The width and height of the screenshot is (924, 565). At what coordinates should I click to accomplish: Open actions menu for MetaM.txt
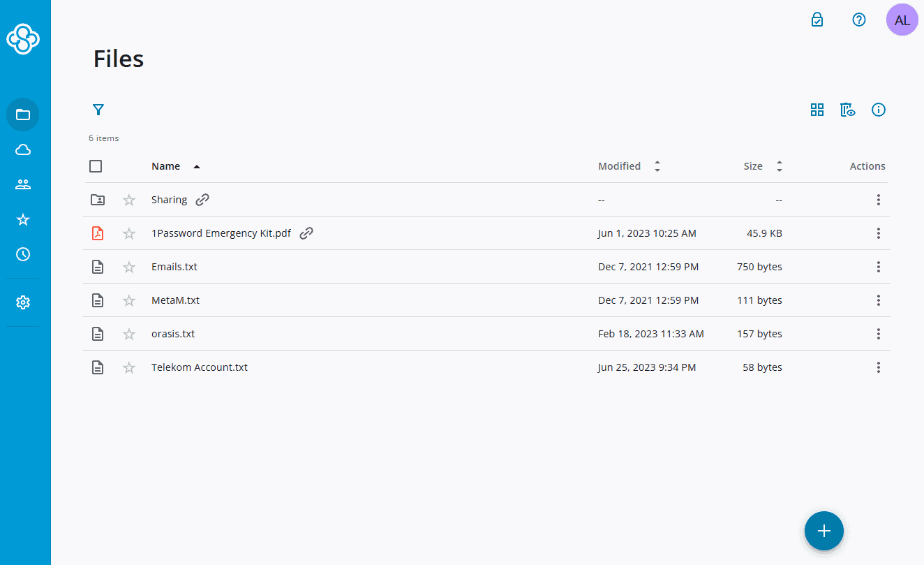click(x=878, y=300)
